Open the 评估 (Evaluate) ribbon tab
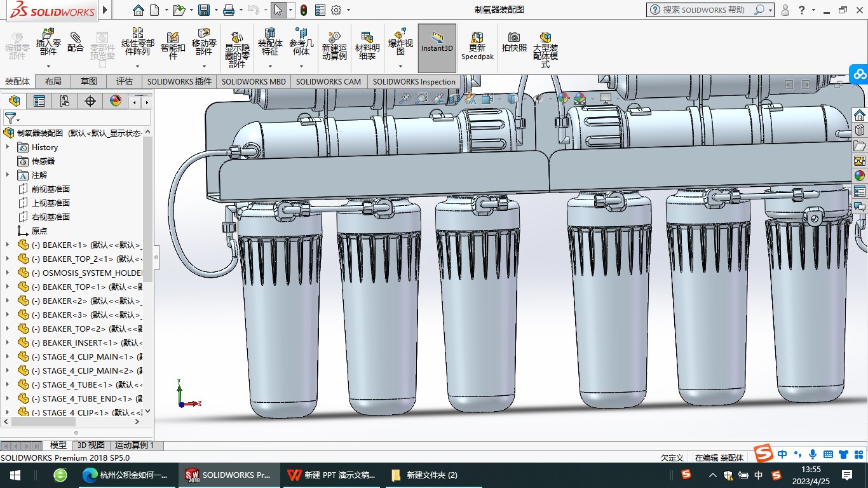The width and height of the screenshot is (868, 488). click(x=124, y=81)
